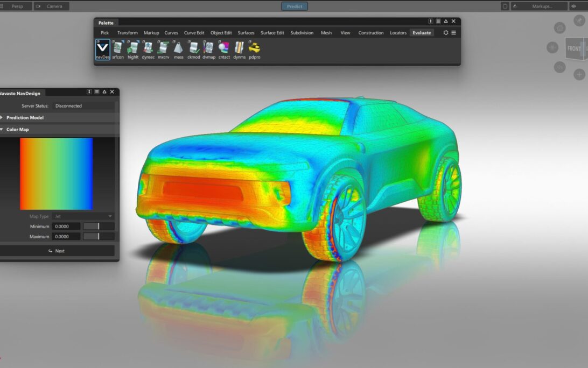
Task: Choose the dvmap deviation map icon
Action: click(x=209, y=48)
